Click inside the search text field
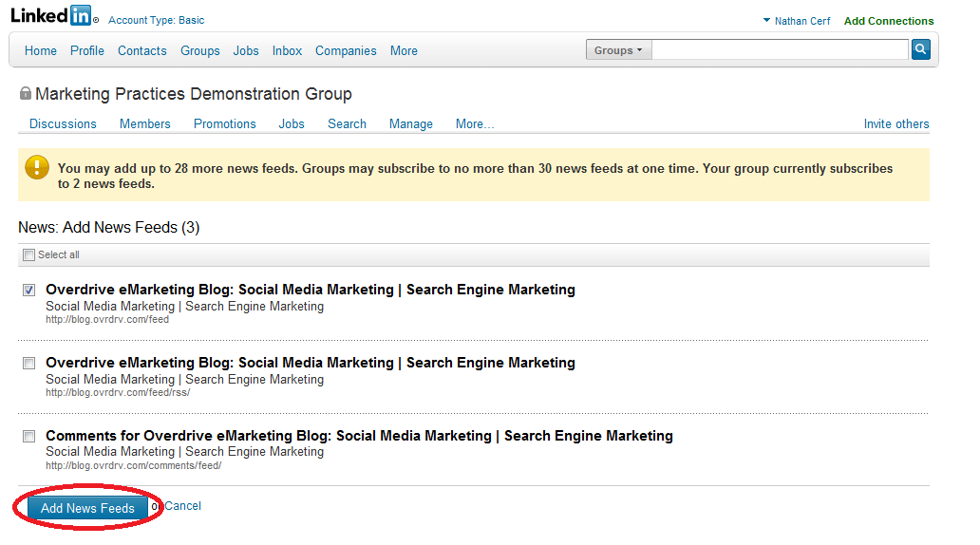Viewport: 980px width, 545px height. tap(780, 49)
